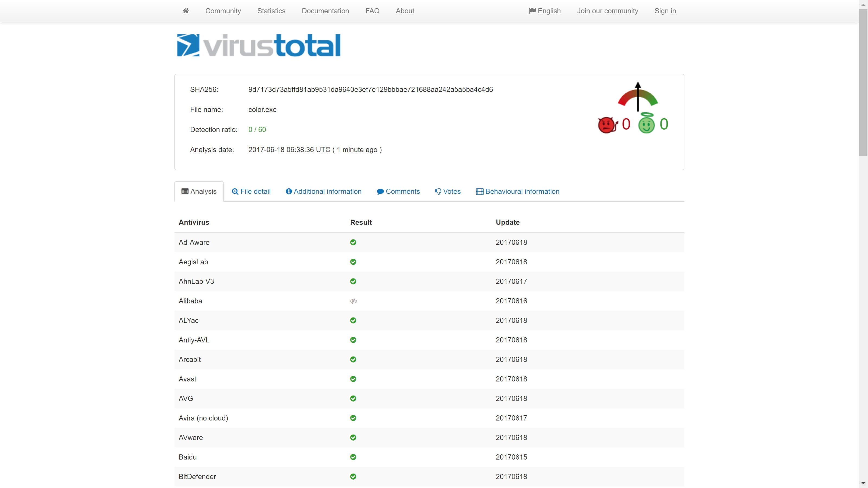Screen dimensions: 868x488
Task: Click Alibaba's crossed-eye unrated result icon
Action: tap(353, 301)
